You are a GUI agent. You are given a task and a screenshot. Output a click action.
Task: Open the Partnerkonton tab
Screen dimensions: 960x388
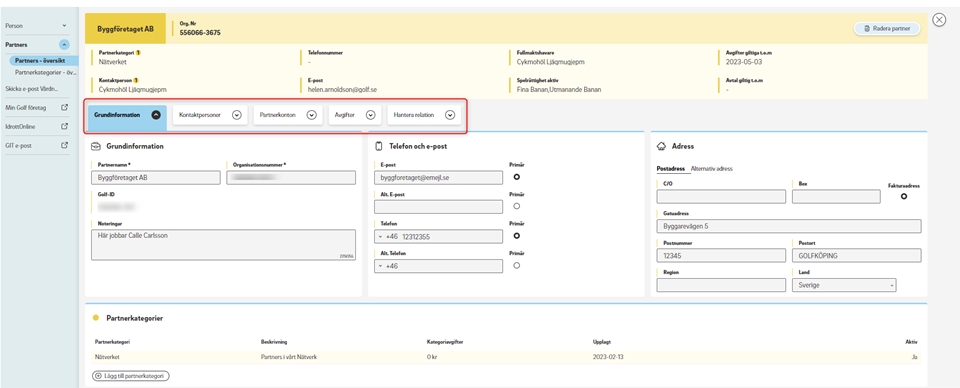click(288, 114)
